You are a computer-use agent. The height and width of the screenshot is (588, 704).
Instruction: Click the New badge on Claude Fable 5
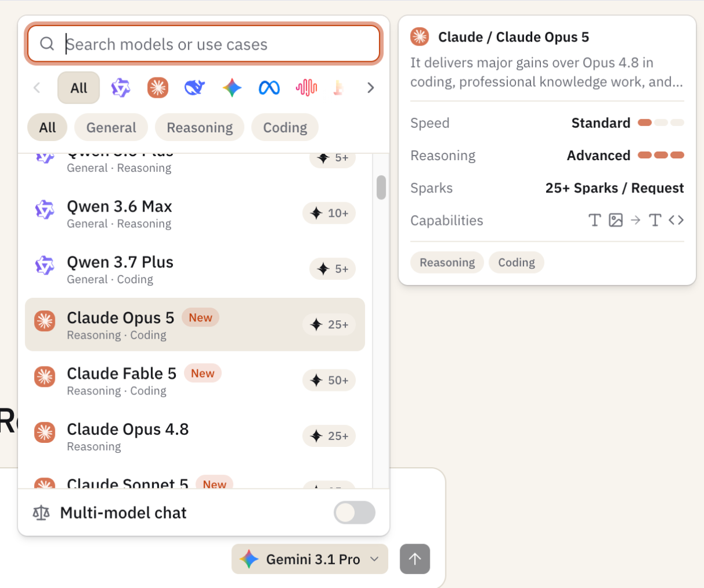(202, 373)
